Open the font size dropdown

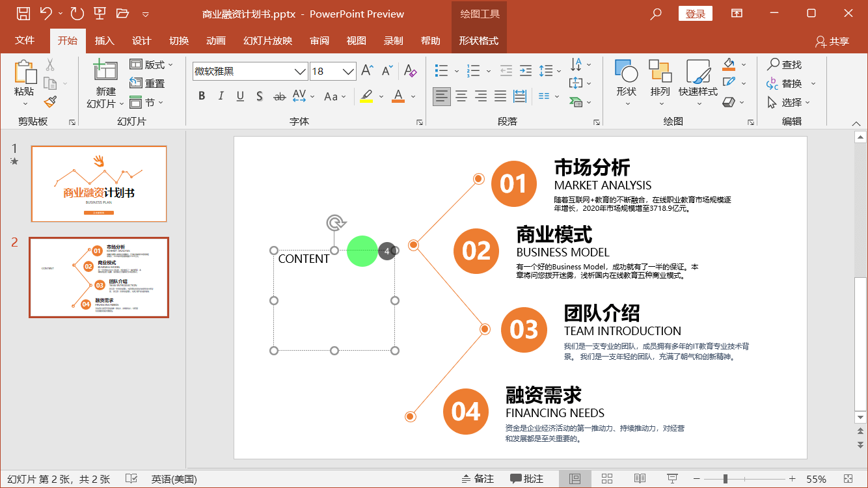click(x=349, y=72)
